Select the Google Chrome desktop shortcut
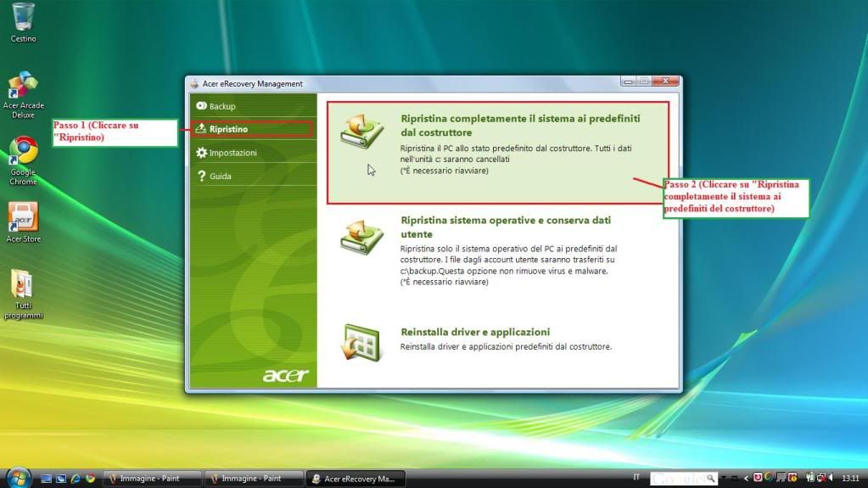 coord(23,160)
